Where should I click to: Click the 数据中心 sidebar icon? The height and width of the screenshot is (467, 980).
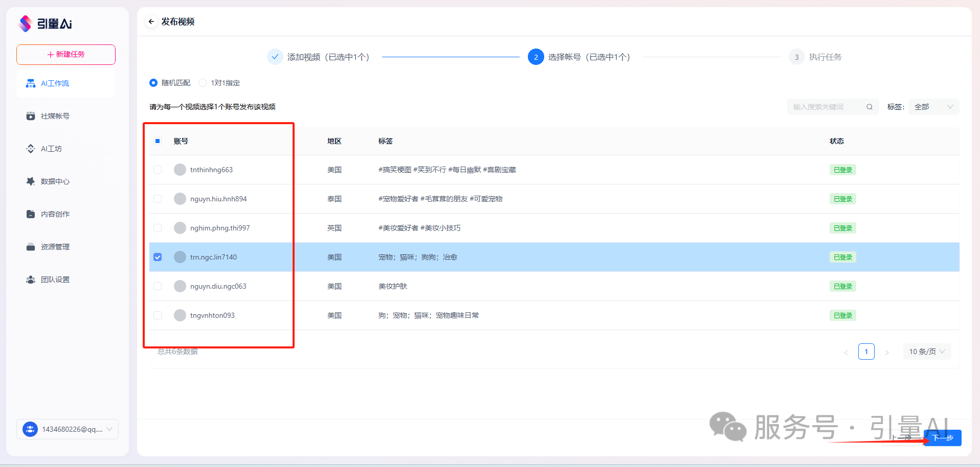pos(31,181)
